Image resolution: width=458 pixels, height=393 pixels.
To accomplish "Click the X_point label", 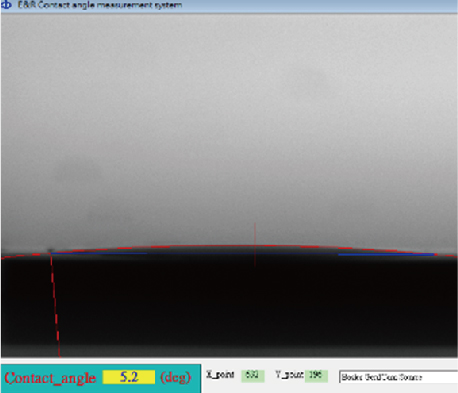I will pyautogui.click(x=220, y=374).
